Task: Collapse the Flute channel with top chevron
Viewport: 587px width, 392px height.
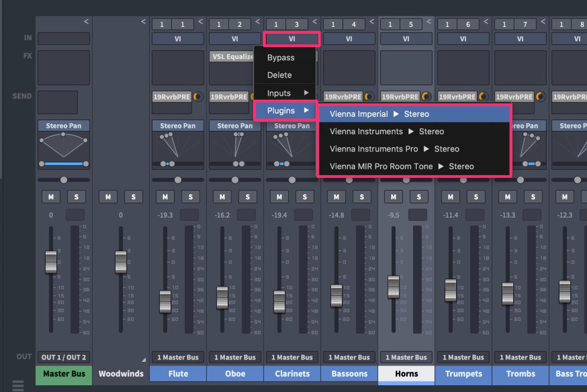Action: (x=200, y=22)
